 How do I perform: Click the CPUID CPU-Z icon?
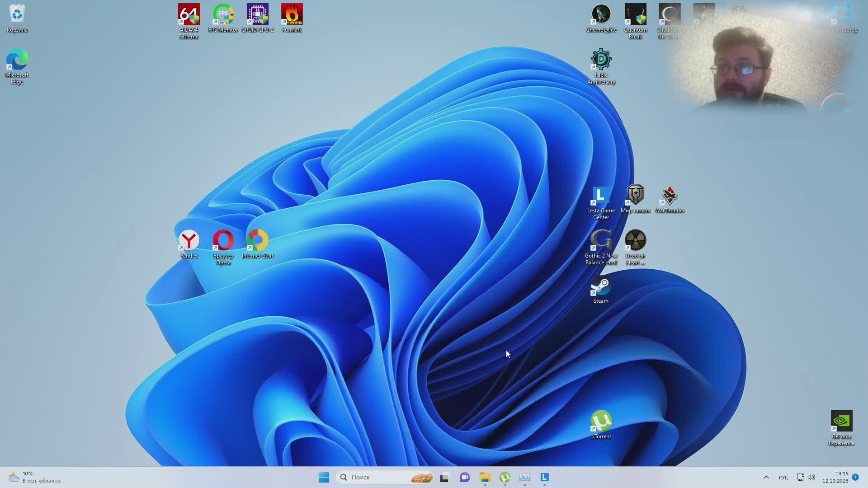[257, 15]
